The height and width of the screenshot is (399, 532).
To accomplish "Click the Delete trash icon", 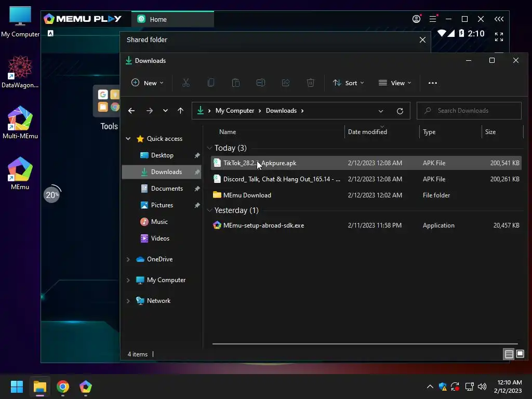I will 311,83.
